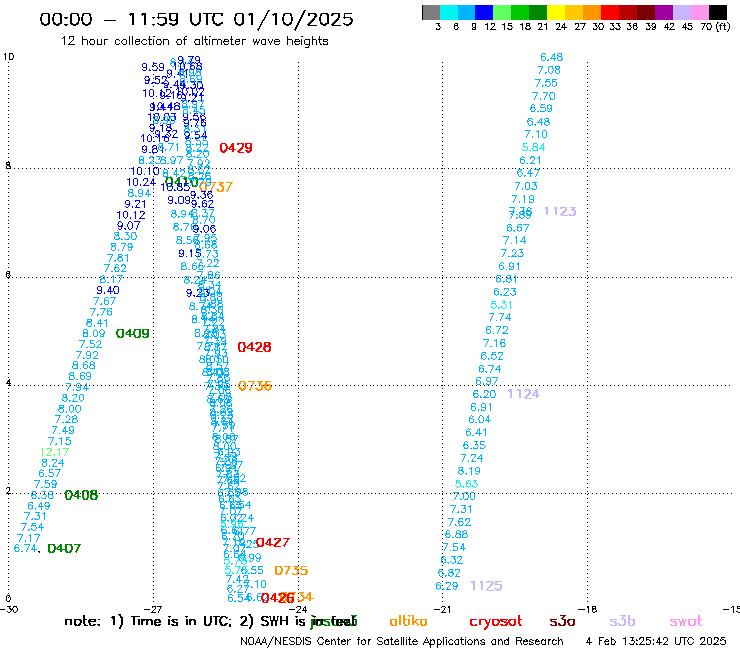The width and height of the screenshot is (740, 650).
Task: Click the gray legend swatch below 3 ft
Action: click(x=431, y=12)
